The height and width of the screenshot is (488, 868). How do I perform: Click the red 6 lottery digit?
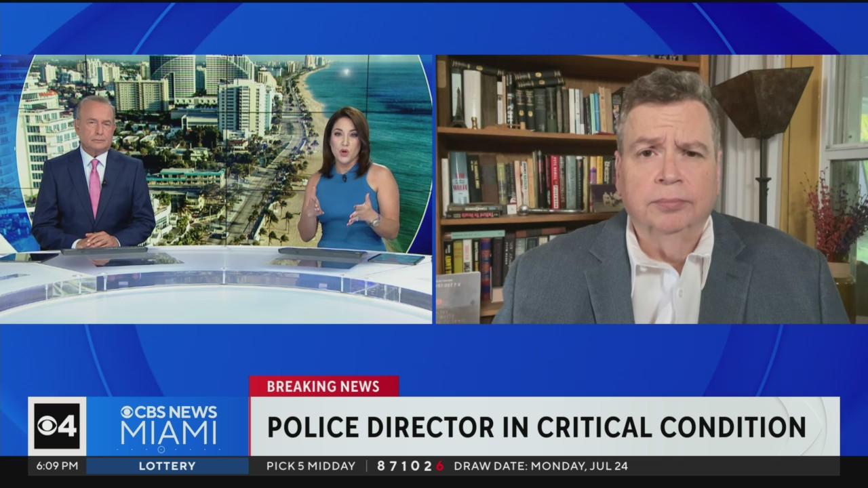439,466
